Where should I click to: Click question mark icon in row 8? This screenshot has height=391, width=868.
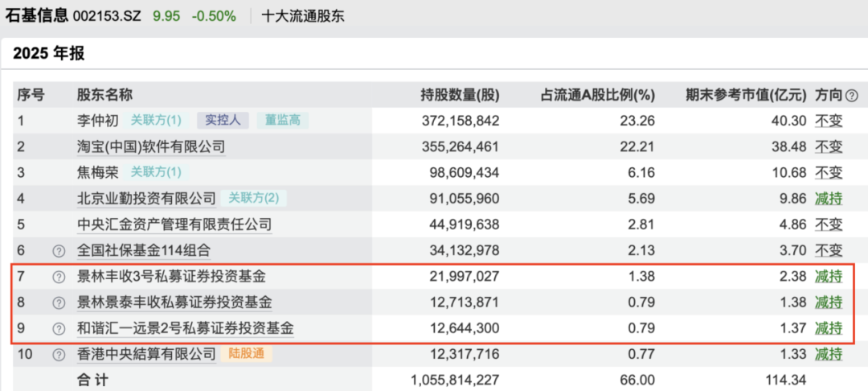pos(58,303)
